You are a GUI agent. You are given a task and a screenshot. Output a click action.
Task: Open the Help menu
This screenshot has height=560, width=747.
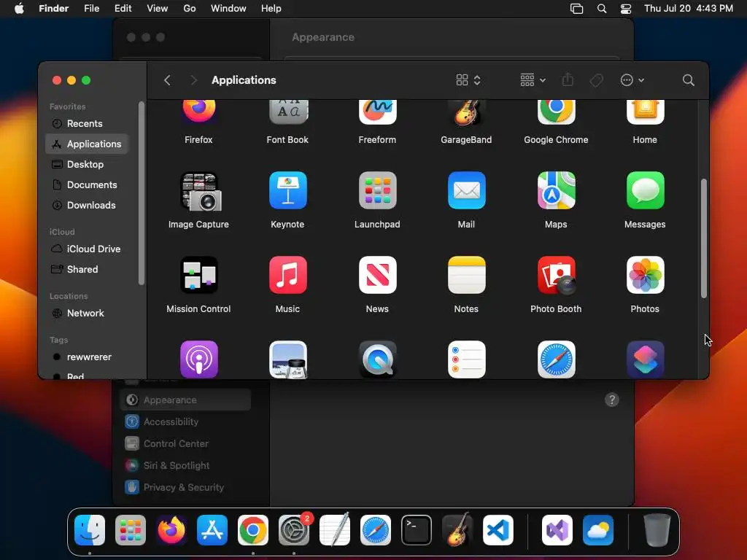point(271,9)
